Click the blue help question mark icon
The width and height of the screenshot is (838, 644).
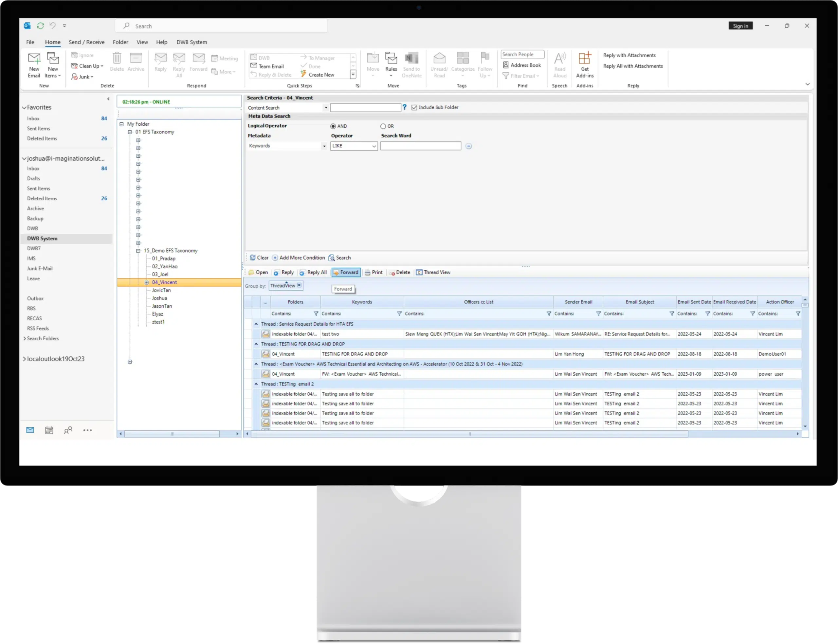(x=404, y=107)
